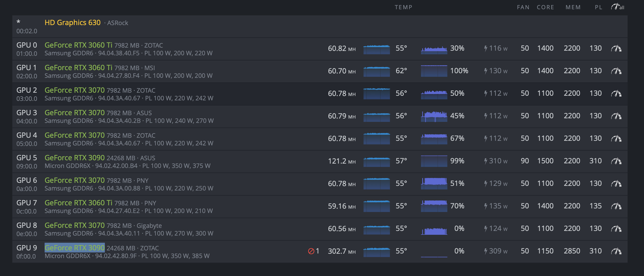The image size is (644, 276).
Task: Click the overclock-all speedometer icon in header
Action: pos(617,7)
